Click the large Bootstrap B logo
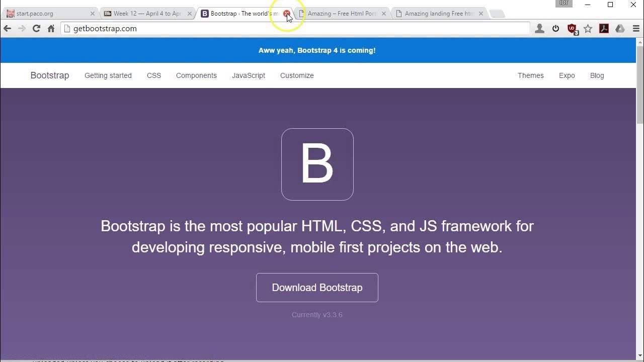The height and width of the screenshot is (362, 644). [317, 164]
